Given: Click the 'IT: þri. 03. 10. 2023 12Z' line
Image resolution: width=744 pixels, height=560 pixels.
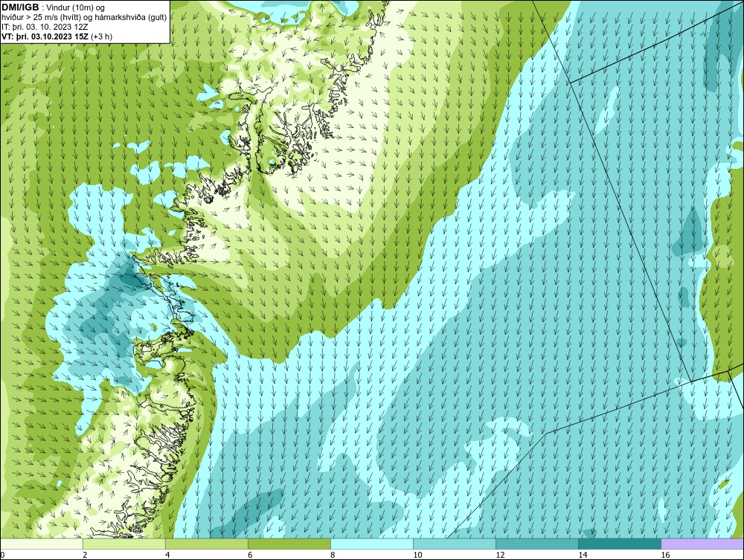Looking at the screenshot, I should coord(45,27).
